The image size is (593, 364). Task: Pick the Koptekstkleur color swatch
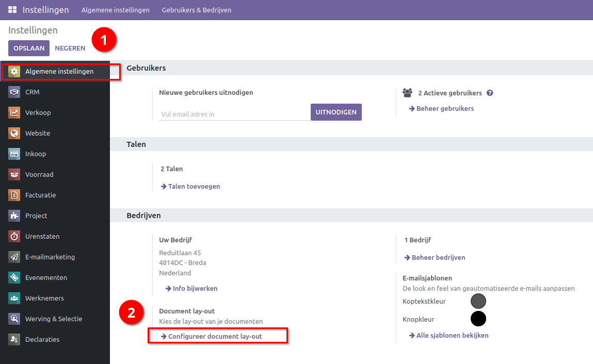(478, 301)
